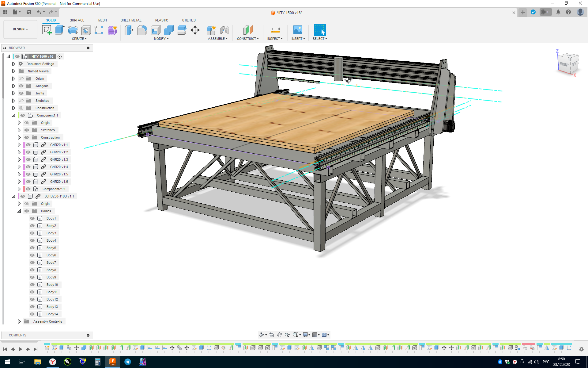588x368 pixels.
Task: Open the DESIGN workspace dropdown
Action: pyautogui.click(x=20, y=29)
